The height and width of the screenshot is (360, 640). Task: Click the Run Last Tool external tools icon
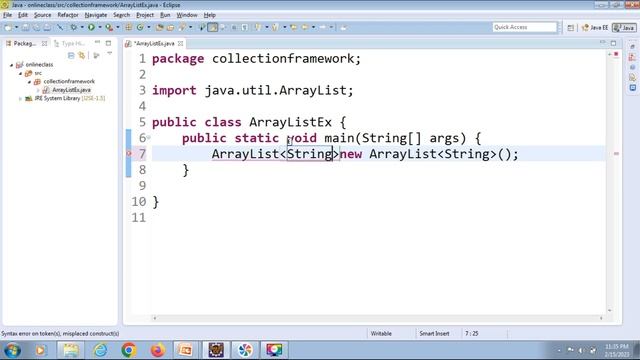[x=109, y=27]
